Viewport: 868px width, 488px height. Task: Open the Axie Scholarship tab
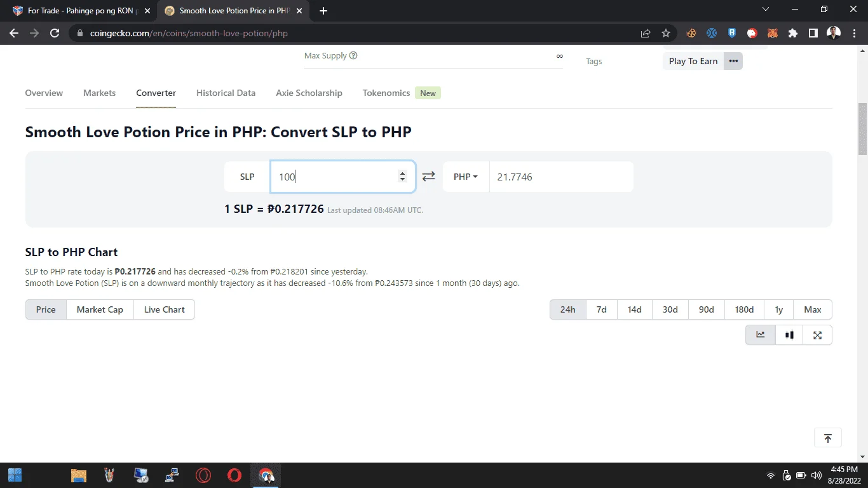(309, 93)
